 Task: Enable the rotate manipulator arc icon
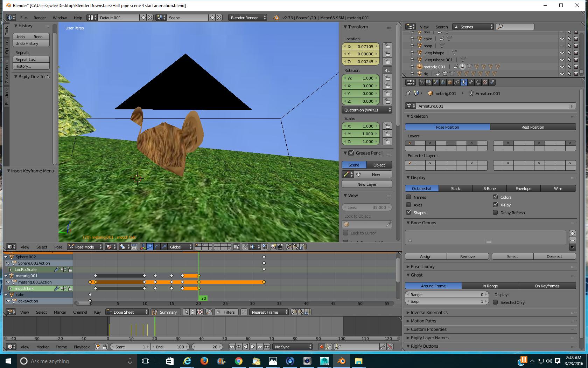(157, 247)
